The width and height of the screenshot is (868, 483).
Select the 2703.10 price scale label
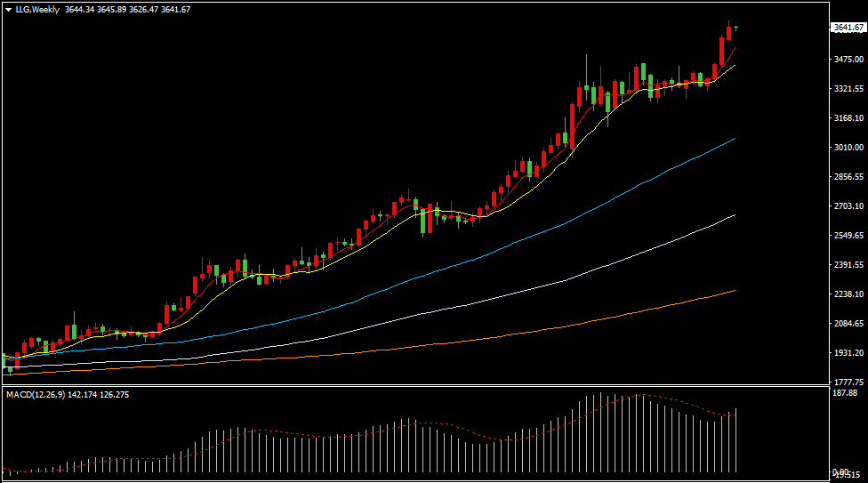(848, 206)
